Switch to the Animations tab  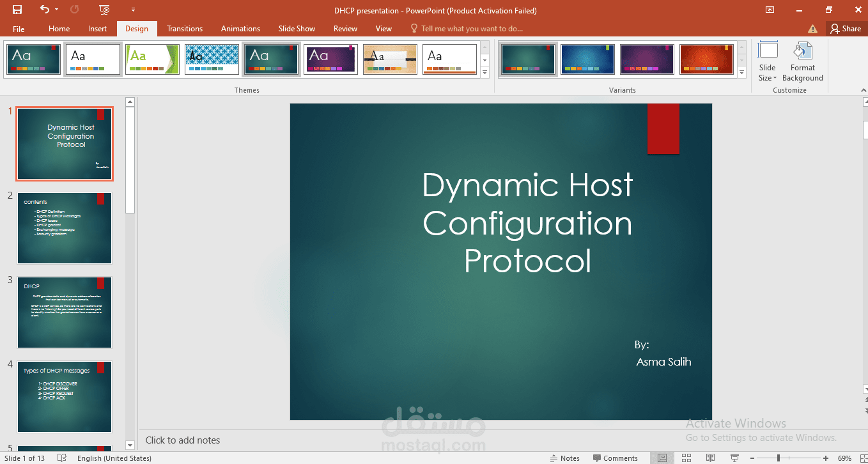coord(240,29)
